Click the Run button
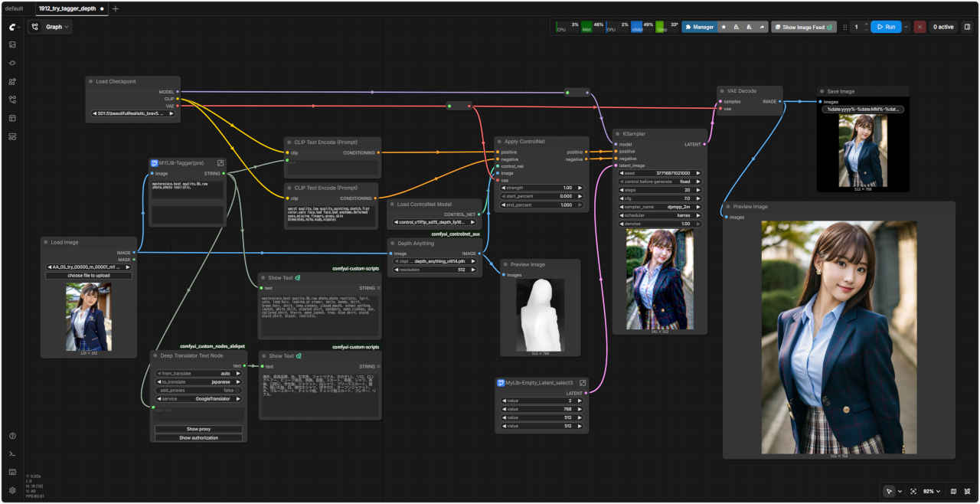Viewport: 980px width, 504px height. pyautogui.click(x=885, y=27)
